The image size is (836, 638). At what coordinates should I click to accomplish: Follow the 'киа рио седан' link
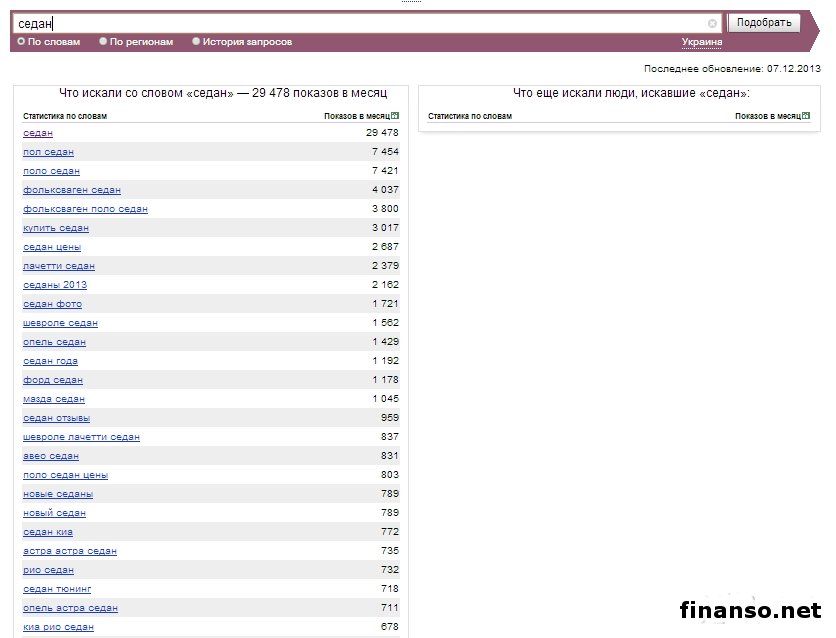click(58, 627)
